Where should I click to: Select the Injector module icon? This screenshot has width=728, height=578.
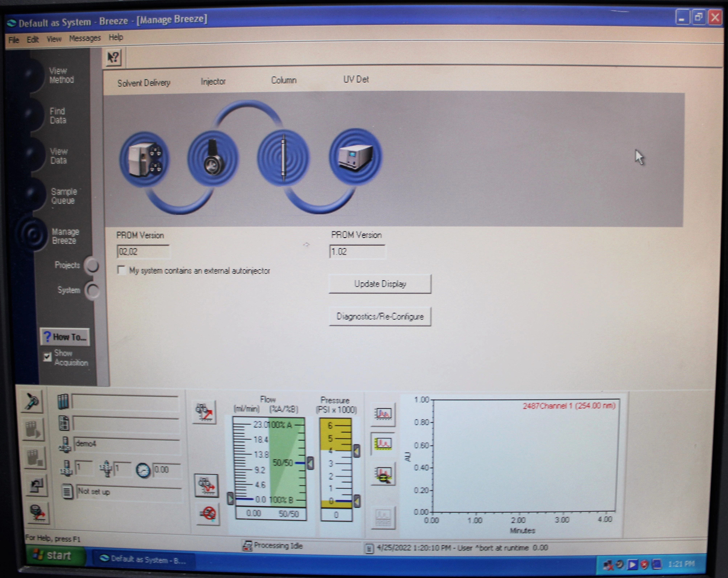click(213, 158)
